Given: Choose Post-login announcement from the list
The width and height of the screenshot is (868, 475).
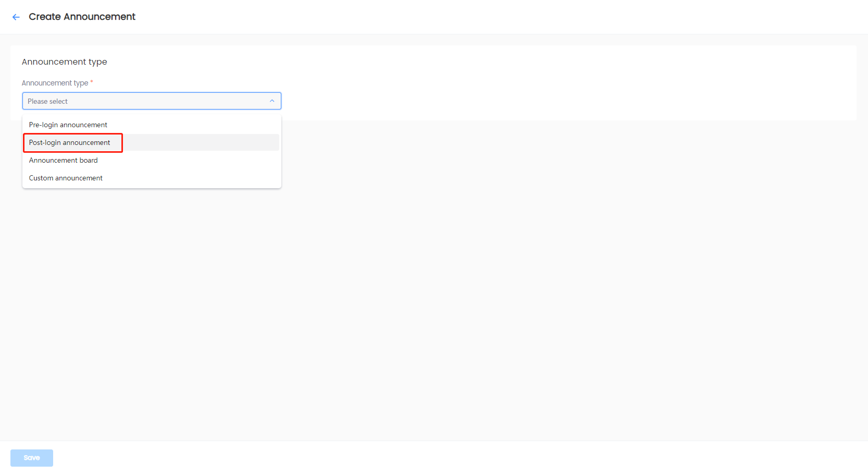Looking at the screenshot, I should tap(70, 143).
